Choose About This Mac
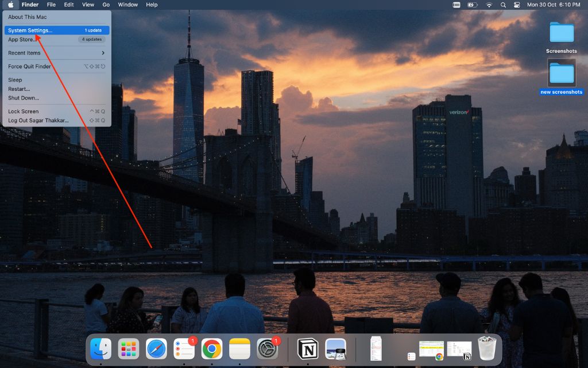 click(28, 17)
